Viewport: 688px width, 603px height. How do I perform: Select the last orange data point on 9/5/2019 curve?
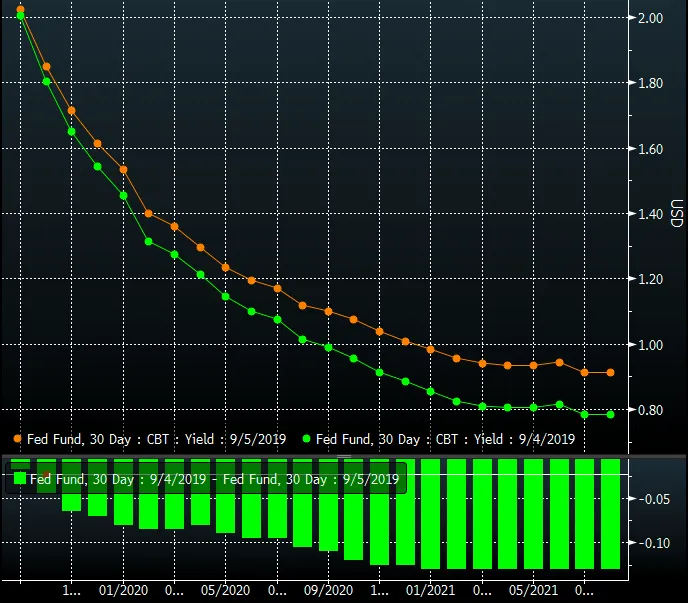610,372
